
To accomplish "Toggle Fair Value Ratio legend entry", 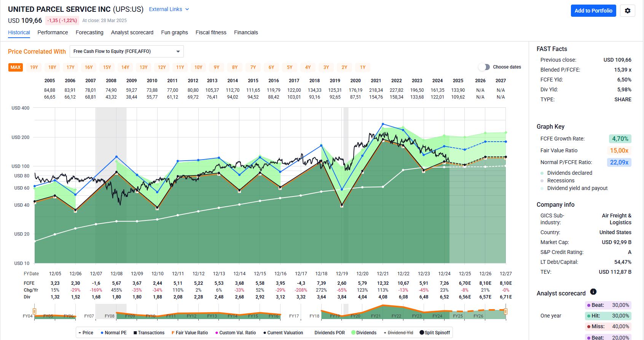I will 190,333.
